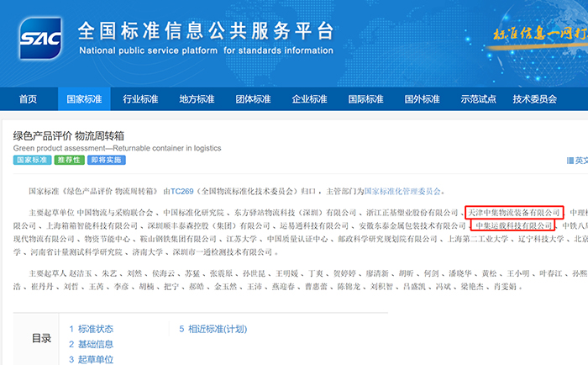Select 地方标准 in the navigation bar

197,99
